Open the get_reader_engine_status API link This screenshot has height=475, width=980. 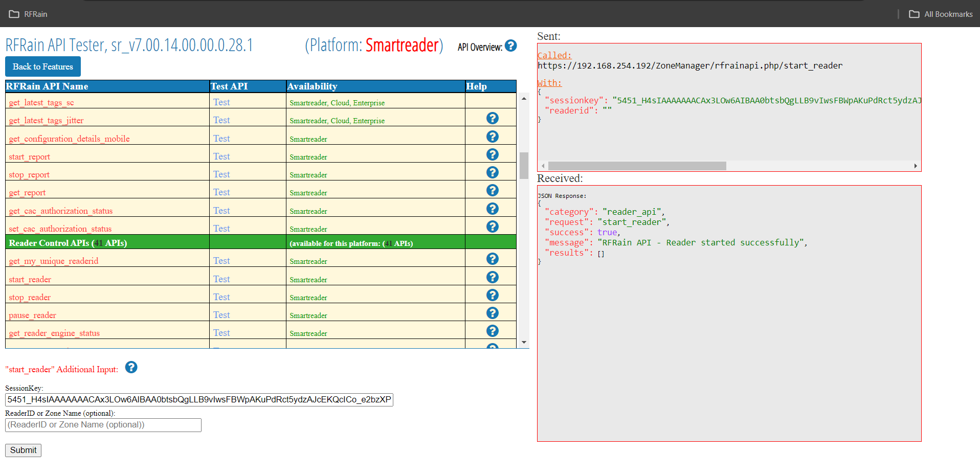click(x=54, y=333)
